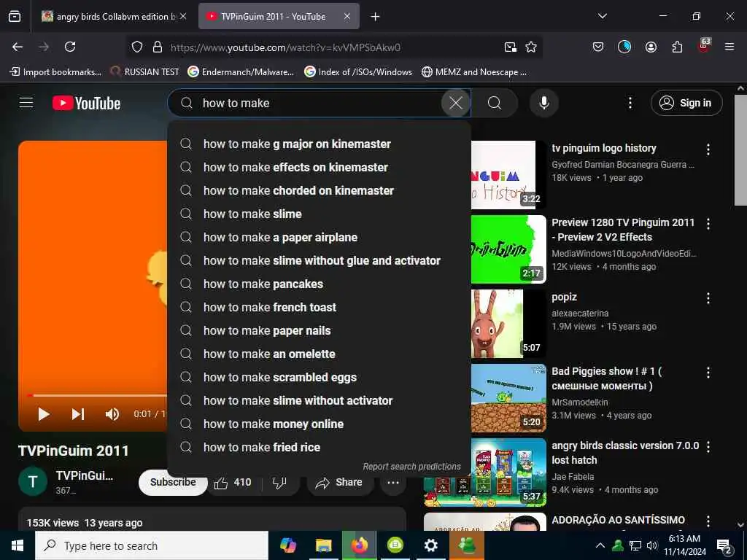Open a new browser tab
Viewport: 747px width, 560px height.
pyautogui.click(x=376, y=17)
